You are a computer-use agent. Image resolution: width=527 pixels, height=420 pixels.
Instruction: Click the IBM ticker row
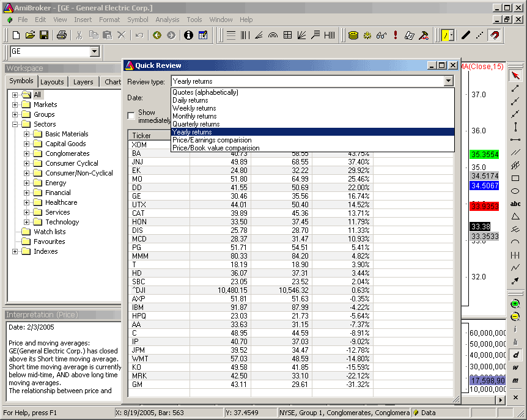click(x=291, y=307)
